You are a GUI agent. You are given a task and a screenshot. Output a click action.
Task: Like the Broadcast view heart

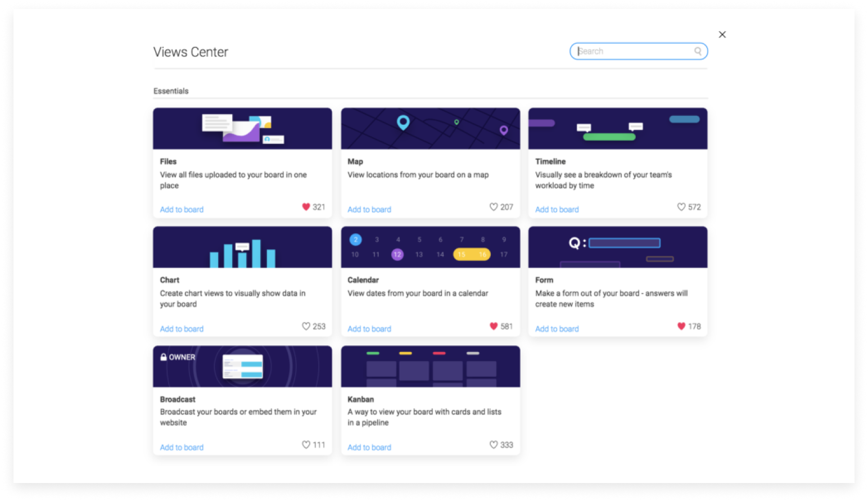[306, 445]
